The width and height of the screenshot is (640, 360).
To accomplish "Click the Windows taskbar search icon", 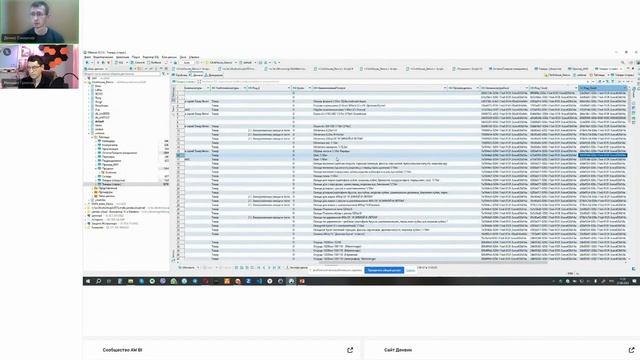I will (x=98, y=281).
